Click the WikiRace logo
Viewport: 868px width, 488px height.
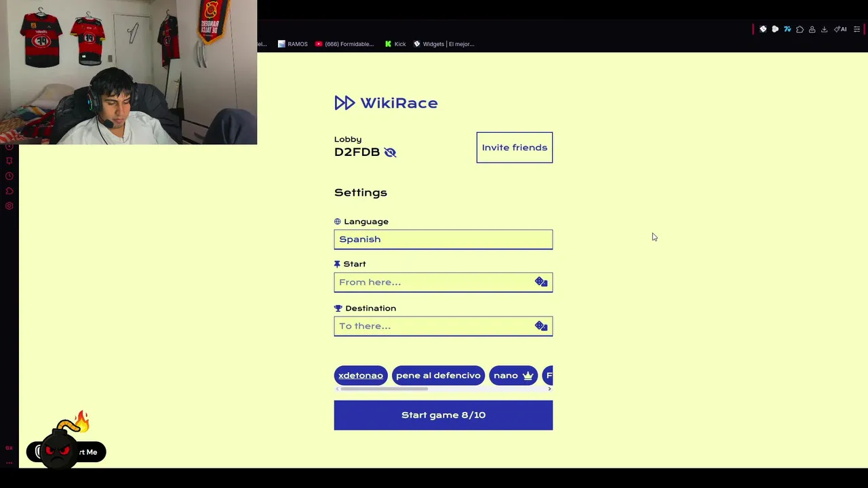pyautogui.click(x=386, y=103)
